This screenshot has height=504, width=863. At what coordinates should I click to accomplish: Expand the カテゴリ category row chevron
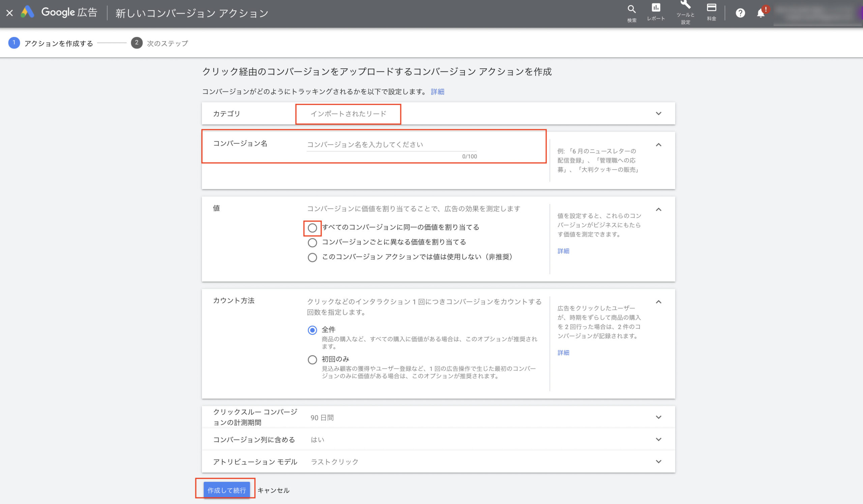(658, 114)
